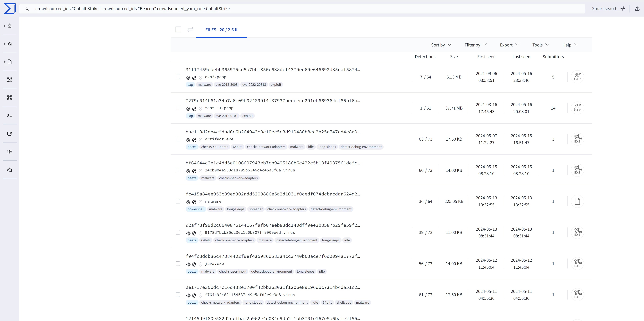The width and height of the screenshot is (644, 321).
Task: Check the powershell malware row checkbox
Action: pos(178,201)
